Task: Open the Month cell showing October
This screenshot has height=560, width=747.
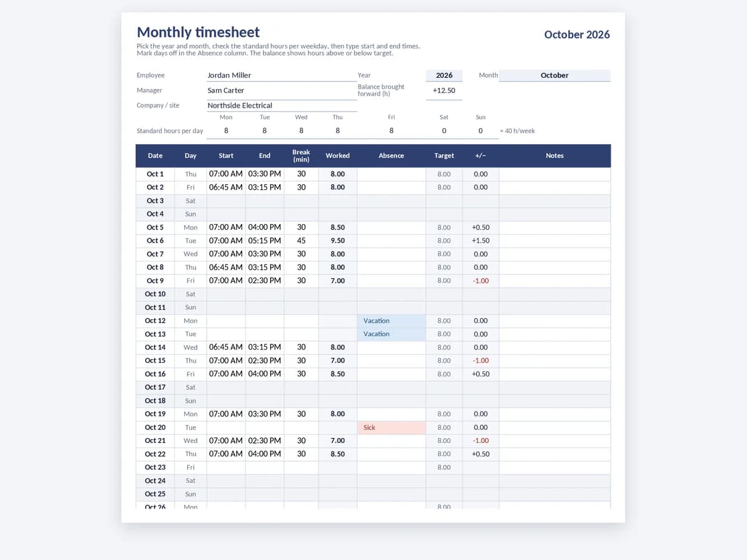Action: pos(555,75)
